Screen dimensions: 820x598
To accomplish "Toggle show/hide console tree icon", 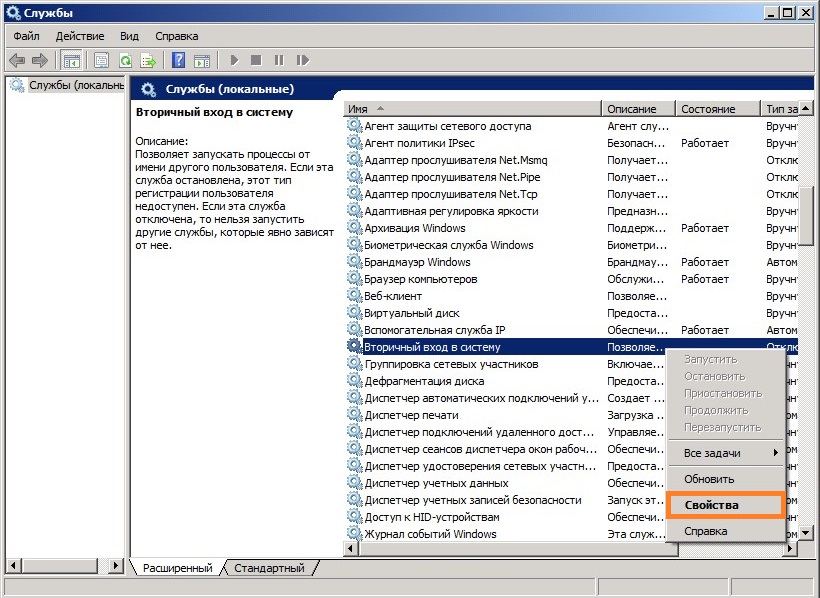I will [x=71, y=61].
